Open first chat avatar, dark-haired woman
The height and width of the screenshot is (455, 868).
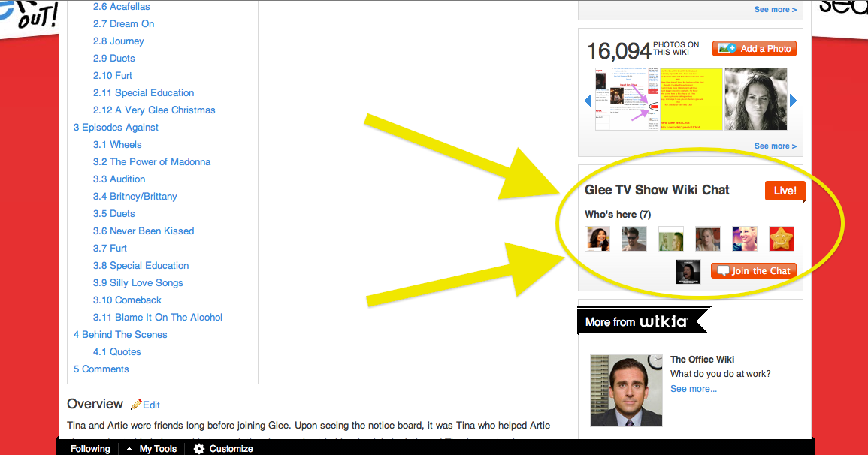coord(598,239)
